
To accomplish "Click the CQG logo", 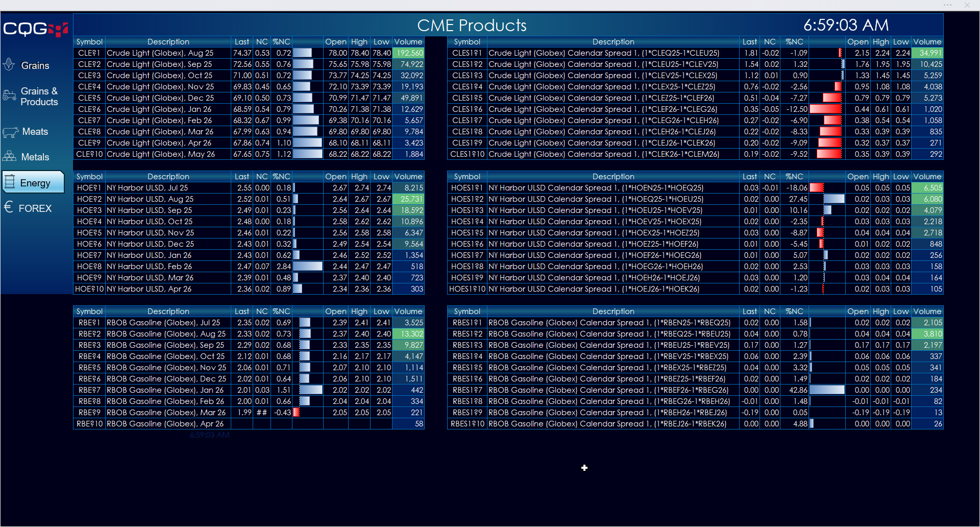I will [36, 29].
